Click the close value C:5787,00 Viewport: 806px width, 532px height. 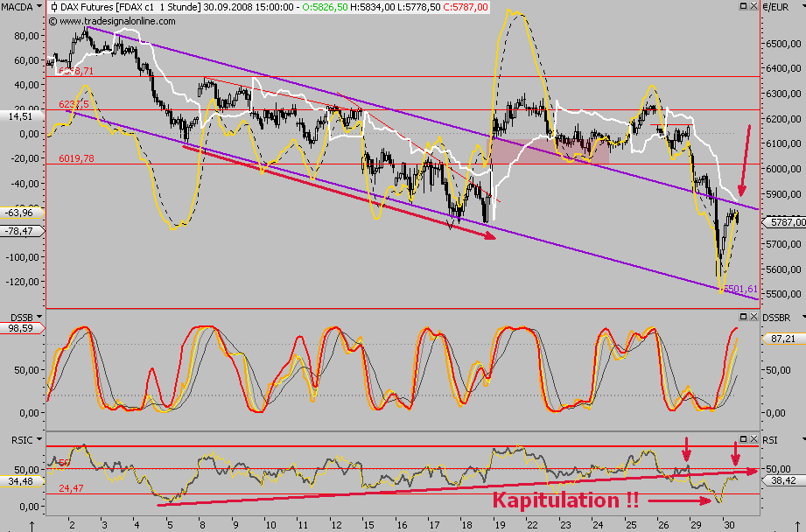(466, 7)
